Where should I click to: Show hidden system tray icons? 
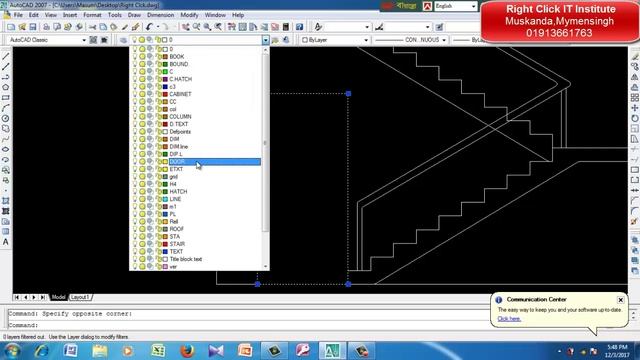point(559,351)
